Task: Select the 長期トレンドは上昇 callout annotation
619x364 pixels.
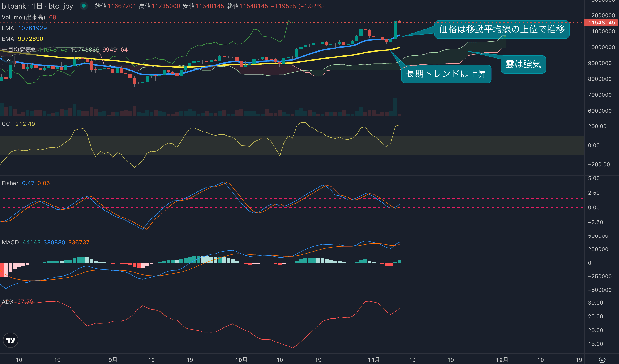Action: pyautogui.click(x=446, y=74)
